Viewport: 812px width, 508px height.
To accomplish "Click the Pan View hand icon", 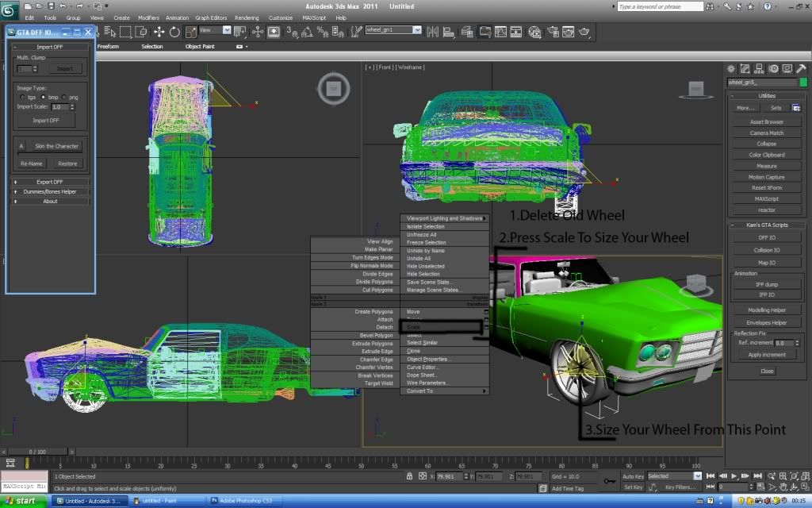I will tap(783, 487).
